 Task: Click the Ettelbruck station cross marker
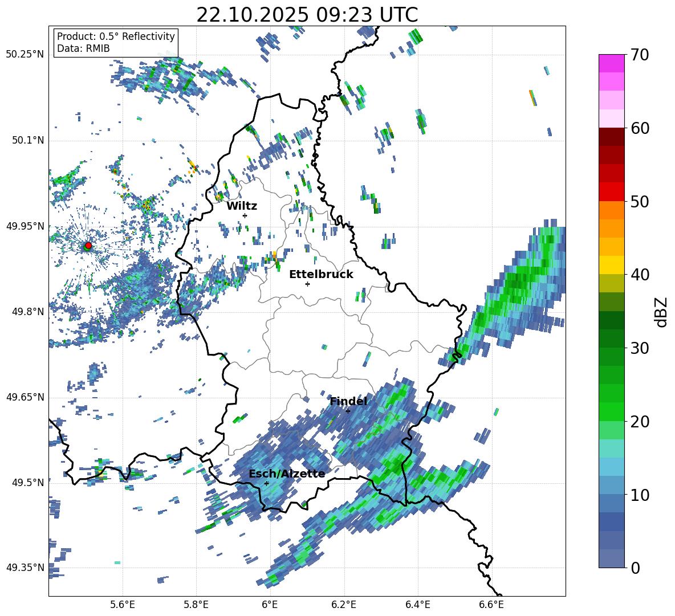coord(307,284)
